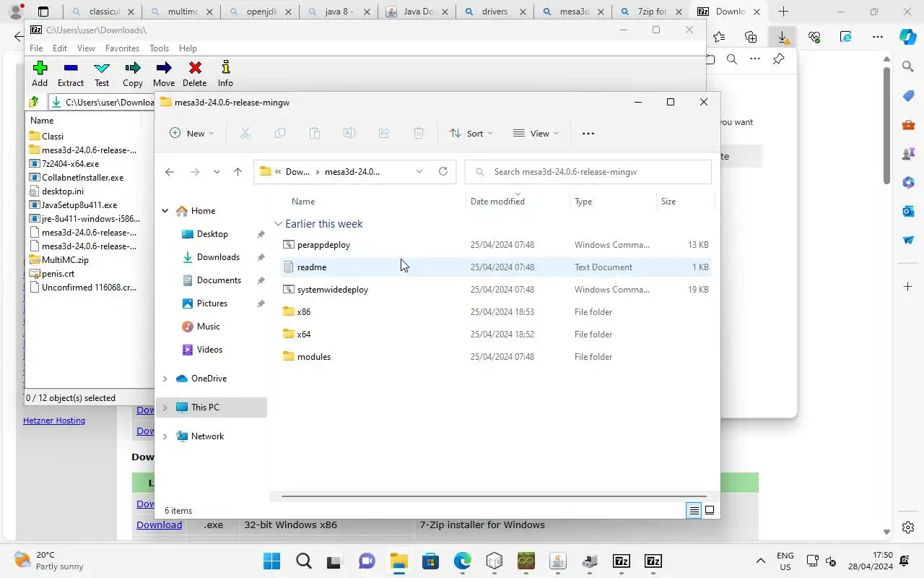Open the 7-Zip Favorites menu

[122, 48]
